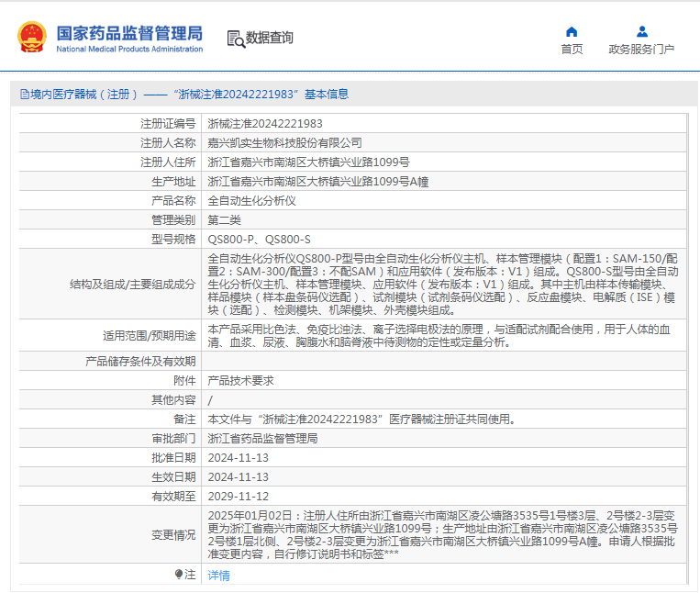Viewport: 700px width, 593px height.
Task: Open the 数据查询 search icon
Action: click(236, 39)
